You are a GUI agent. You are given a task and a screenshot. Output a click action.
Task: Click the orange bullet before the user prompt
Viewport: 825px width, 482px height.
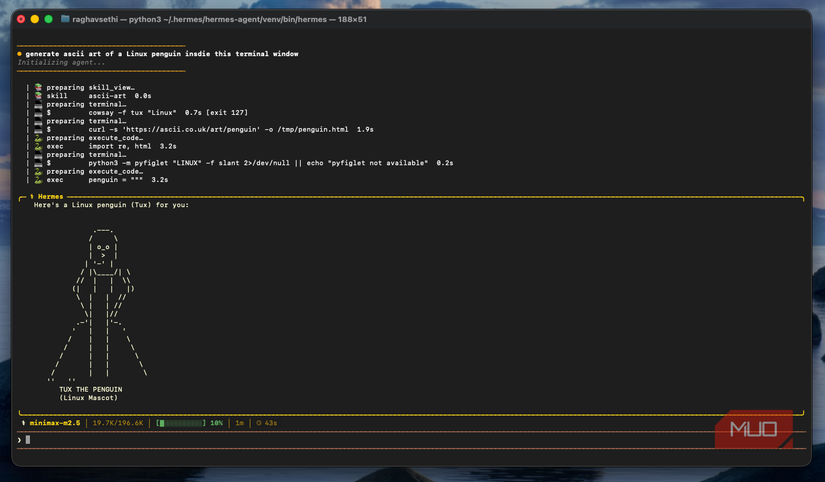(19, 54)
